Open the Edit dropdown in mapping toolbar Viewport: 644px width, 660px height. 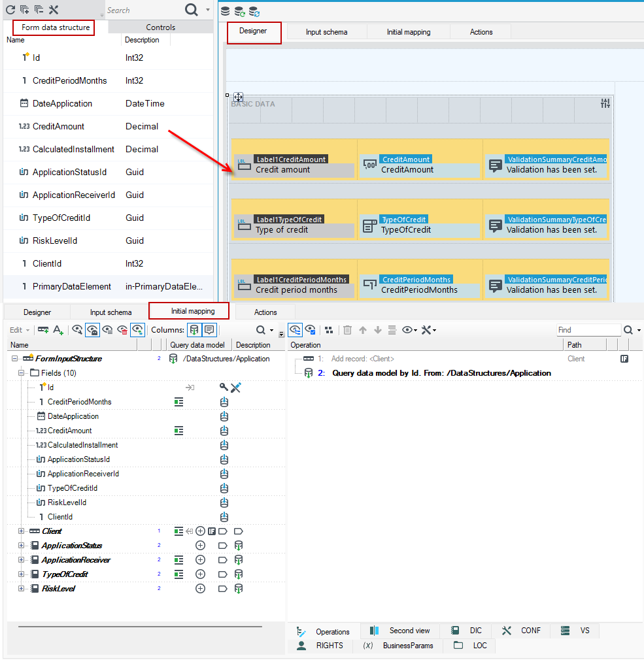point(20,330)
